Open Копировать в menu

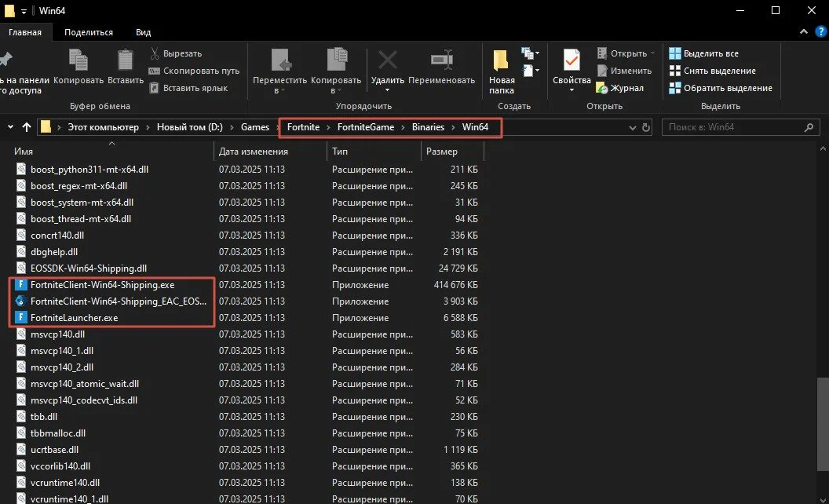(x=336, y=72)
